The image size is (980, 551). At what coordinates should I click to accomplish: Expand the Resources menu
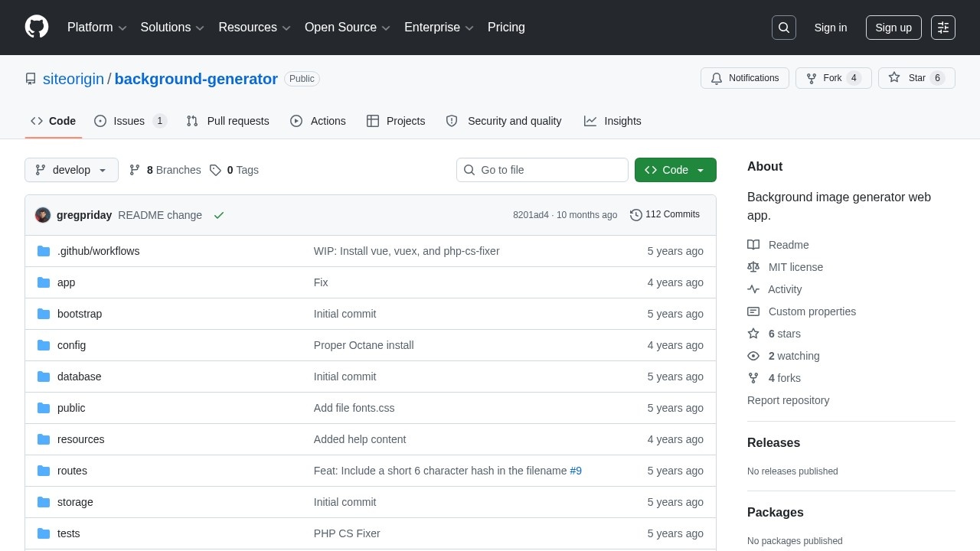click(255, 28)
